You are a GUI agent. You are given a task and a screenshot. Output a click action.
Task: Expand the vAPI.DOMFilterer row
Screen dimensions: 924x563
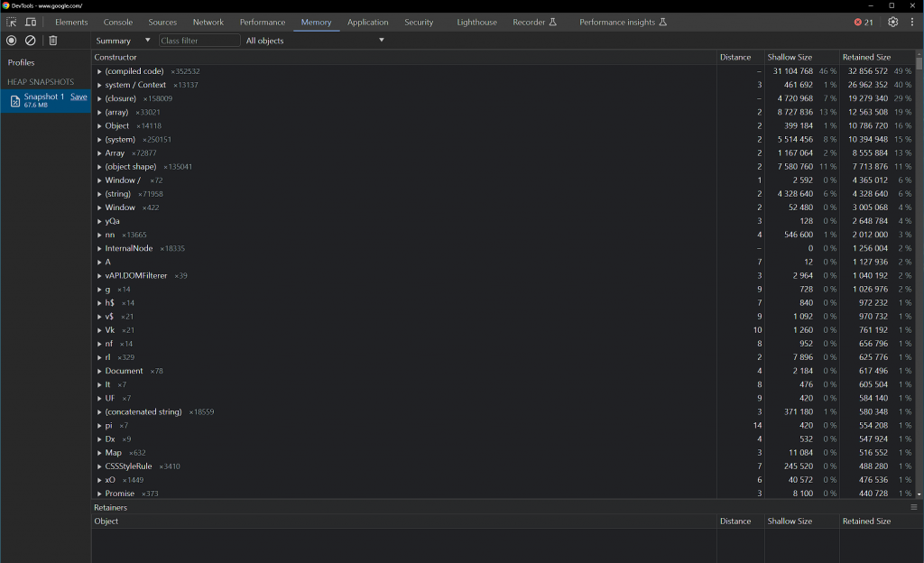pos(99,276)
